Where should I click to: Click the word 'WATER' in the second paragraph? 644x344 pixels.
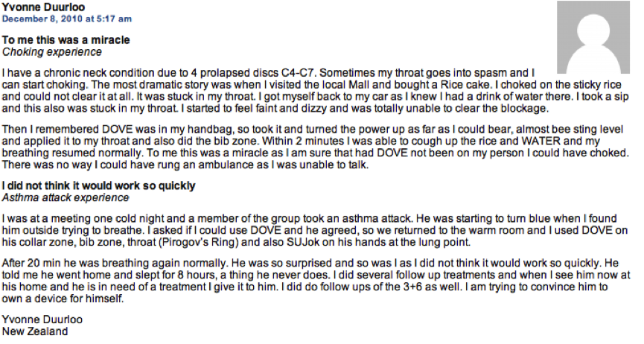541,141
